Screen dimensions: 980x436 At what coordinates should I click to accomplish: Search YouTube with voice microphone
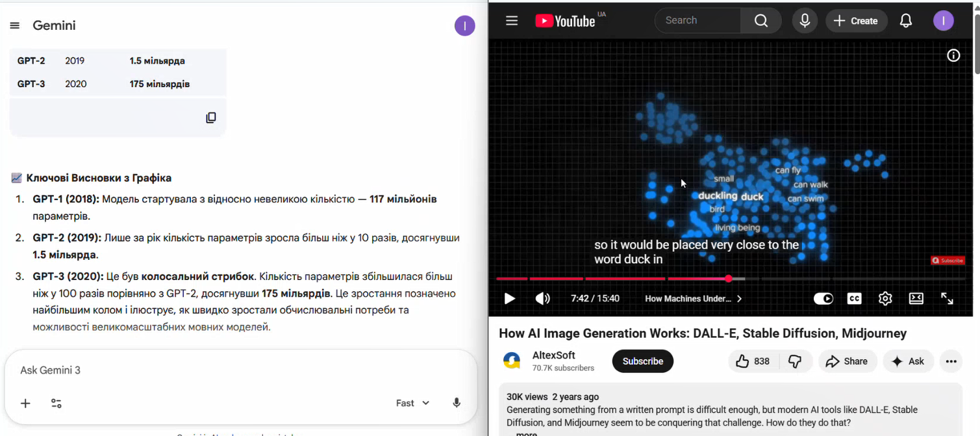point(805,21)
